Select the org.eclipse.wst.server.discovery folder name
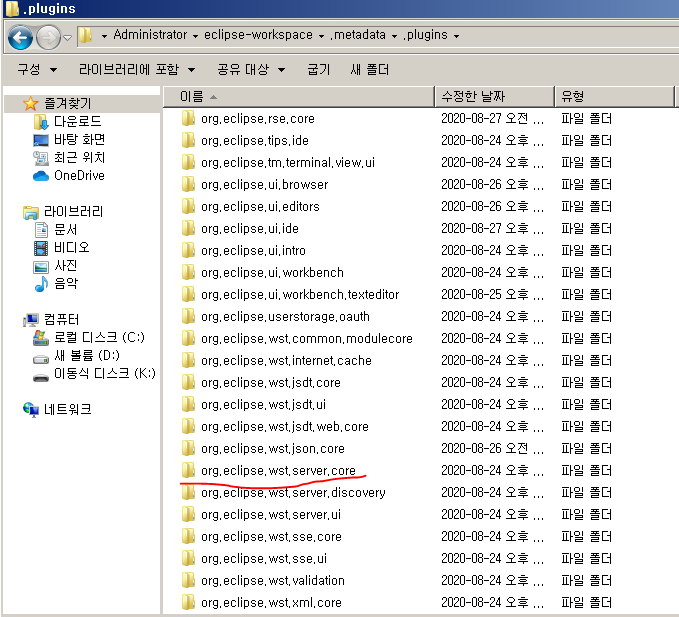The width and height of the screenshot is (679, 617). (293, 493)
